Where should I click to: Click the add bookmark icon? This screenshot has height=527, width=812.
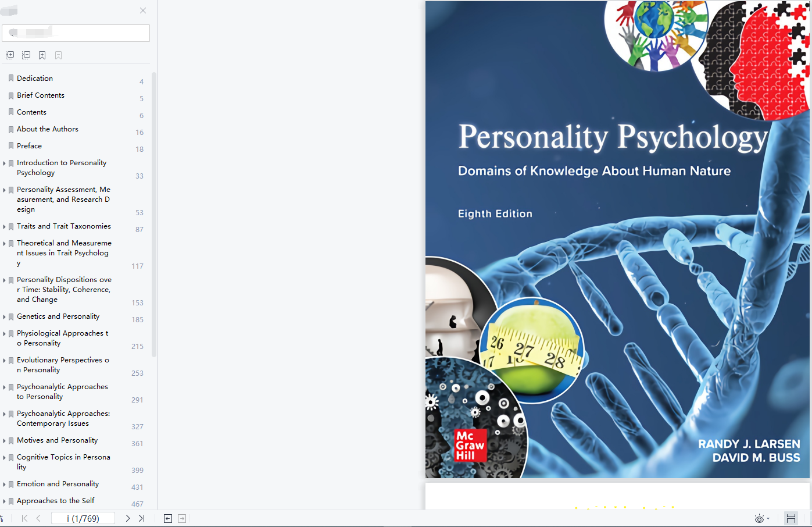coord(42,55)
